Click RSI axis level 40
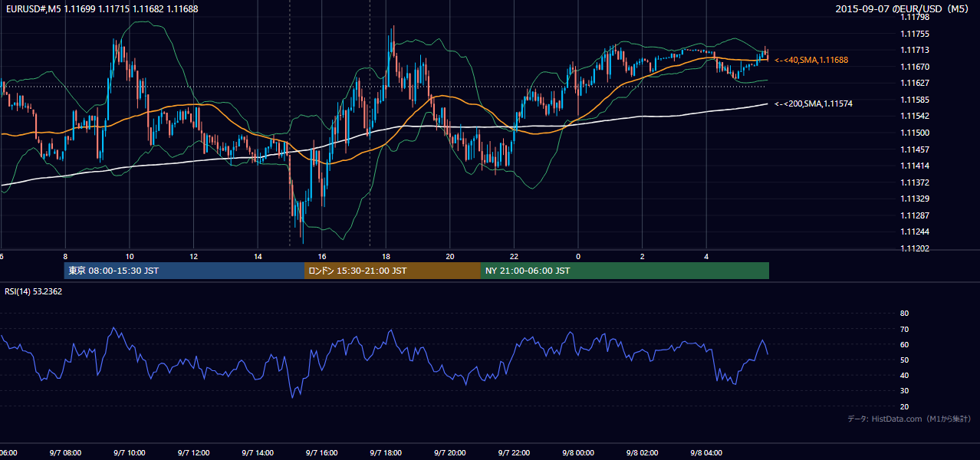Screen dimensions: 980x460 (x=904, y=375)
